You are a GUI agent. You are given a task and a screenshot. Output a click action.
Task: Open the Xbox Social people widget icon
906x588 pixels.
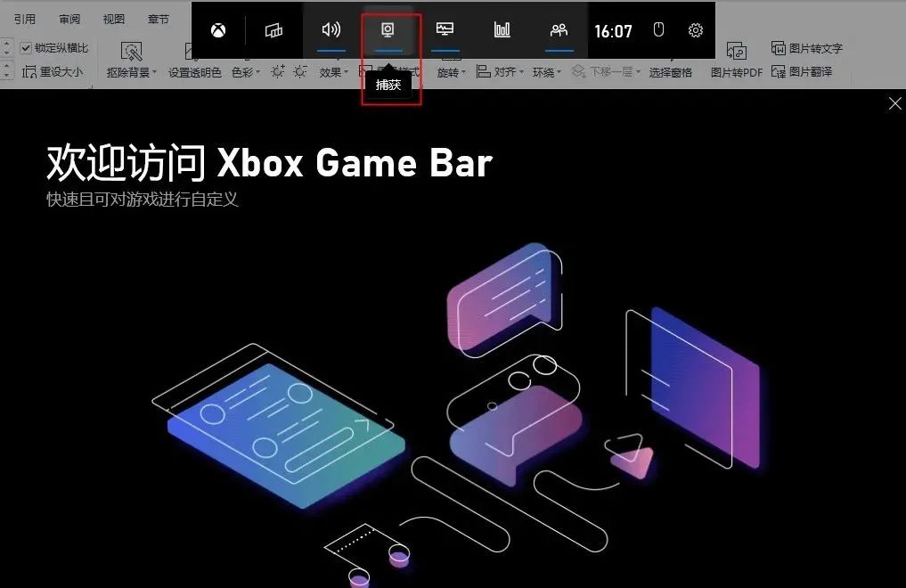tap(559, 30)
